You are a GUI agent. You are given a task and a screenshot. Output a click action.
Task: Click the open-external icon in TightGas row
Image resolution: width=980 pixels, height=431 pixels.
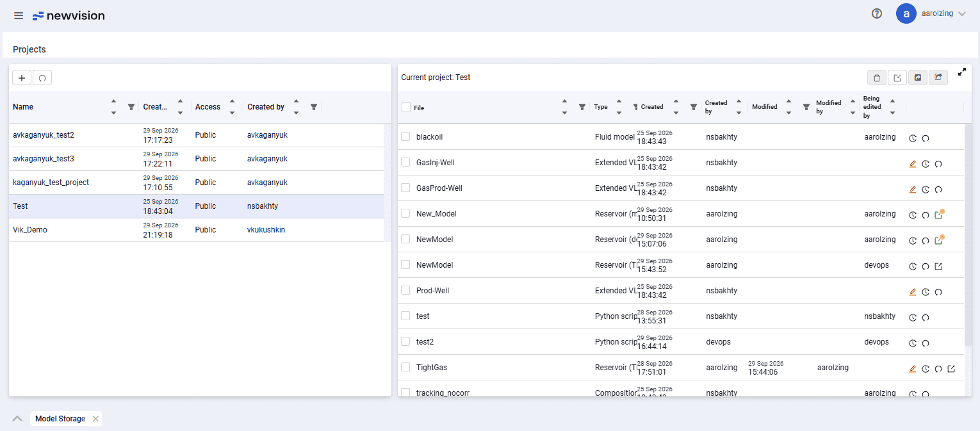(951, 369)
